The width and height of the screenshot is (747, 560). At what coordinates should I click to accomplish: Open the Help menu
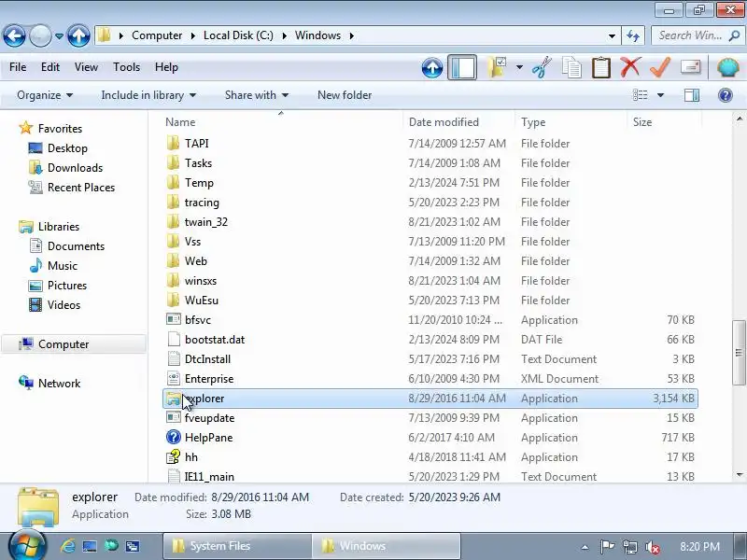[166, 67]
